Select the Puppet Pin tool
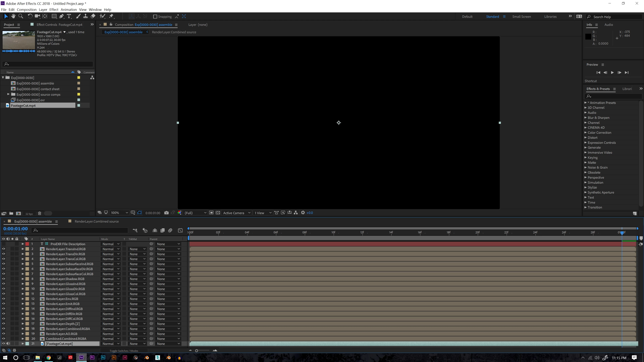This screenshot has height=362, width=644. click(x=111, y=16)
